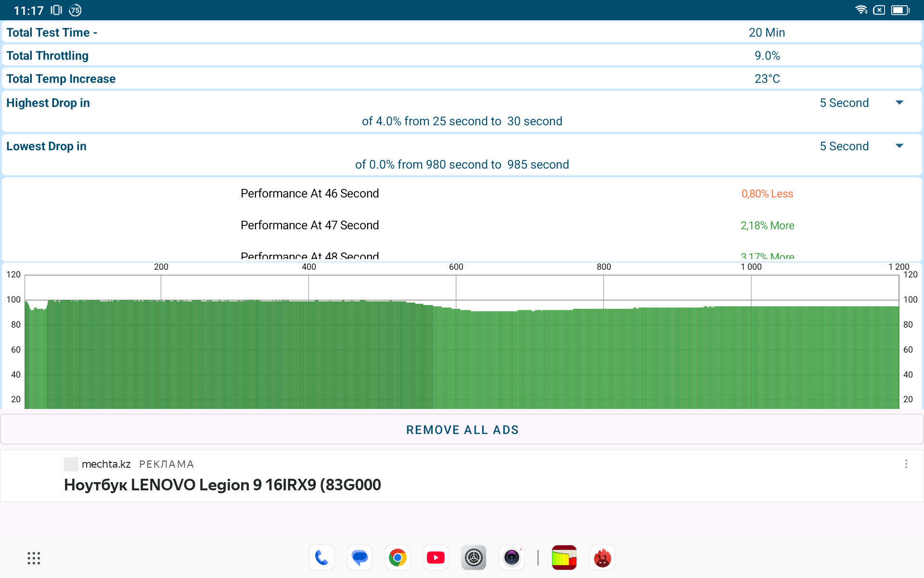
Task: Open Settings gear app
Action: pos(474,558)
